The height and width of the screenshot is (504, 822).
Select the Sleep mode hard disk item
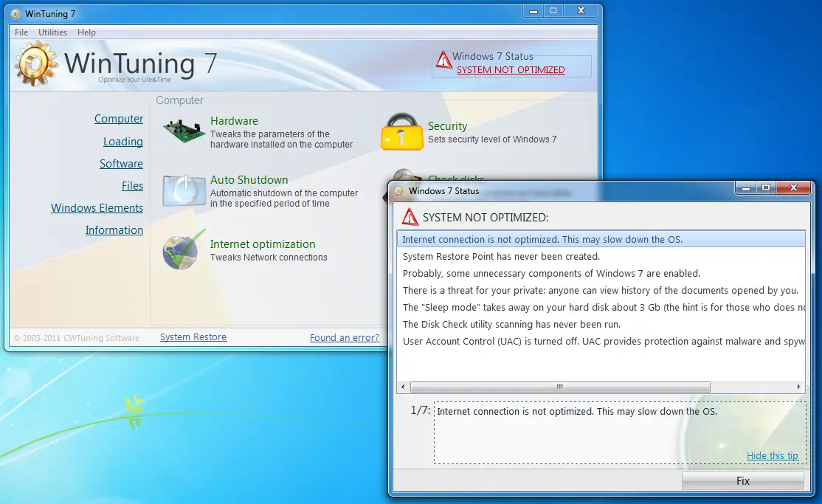point(601,307)
